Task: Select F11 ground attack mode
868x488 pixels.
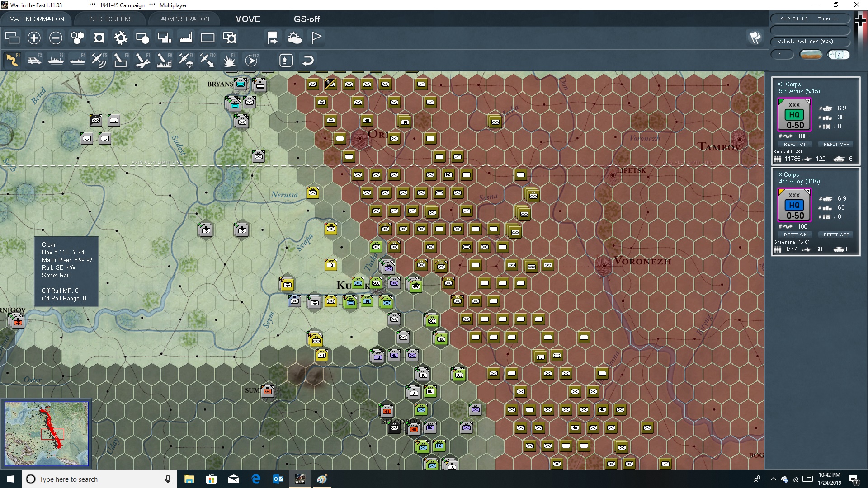Action: click(230, 60)
